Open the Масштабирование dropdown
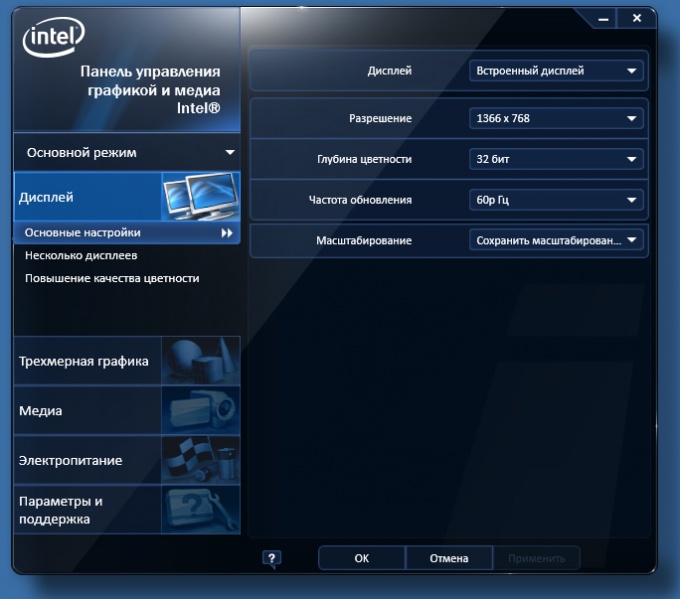 [556, 240]
